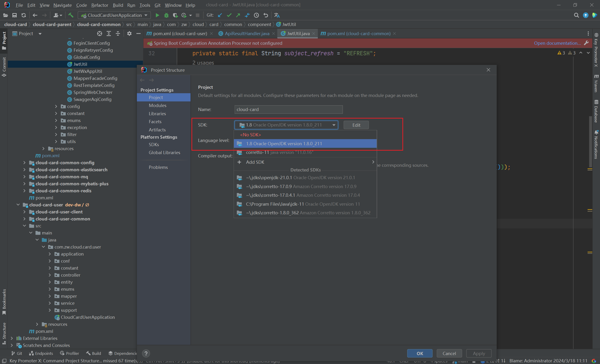Click the Open documentation link
This screenshot has width=600, height=364.
[x=557, y=43]
